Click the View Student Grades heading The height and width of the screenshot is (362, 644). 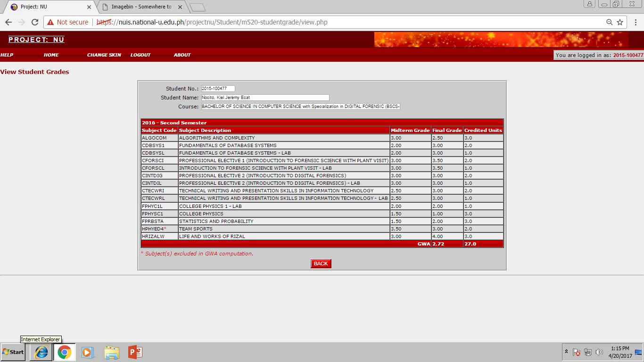34,72
